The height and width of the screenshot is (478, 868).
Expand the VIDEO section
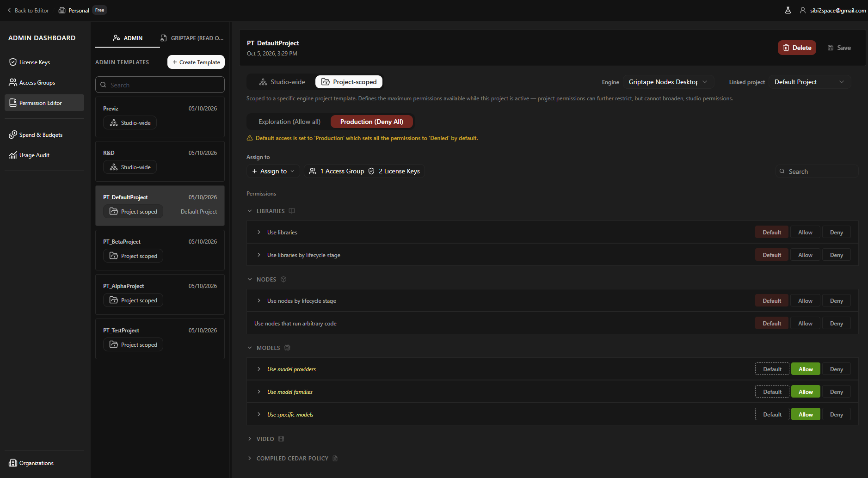coord(250,439)
